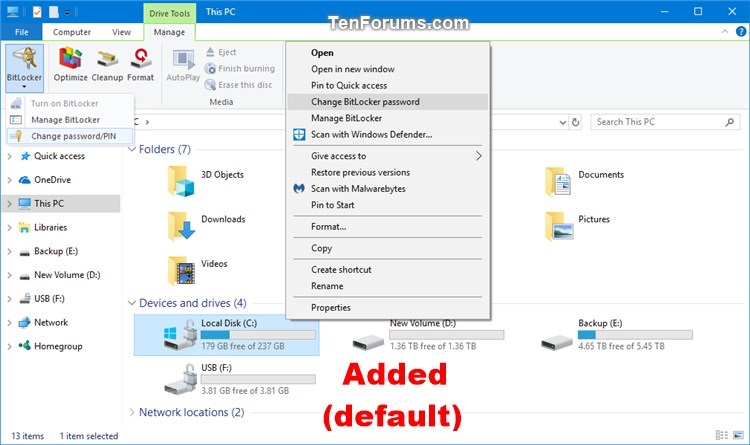Image resolution: width=750 pixels, height=445 pixels.
Task: Click Change password/PIN in BitLocker dropdown
Action: pos(70,136)
